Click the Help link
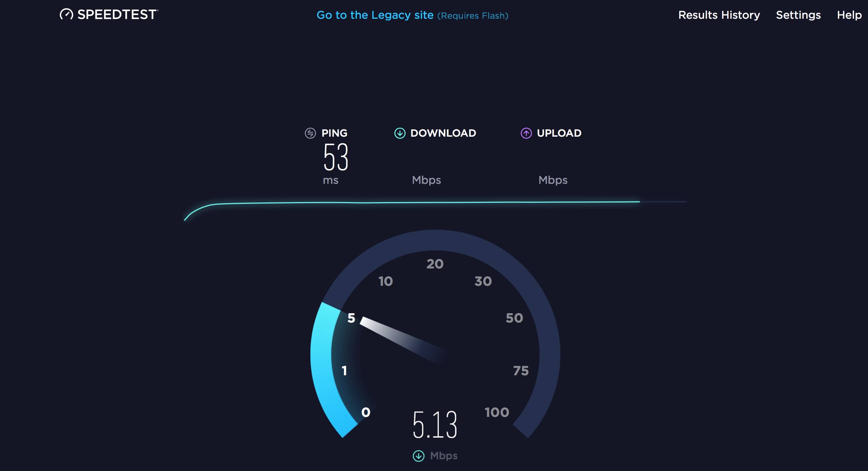Image resolution: width=868 pixels, height=471 pixels. (849, 14)
